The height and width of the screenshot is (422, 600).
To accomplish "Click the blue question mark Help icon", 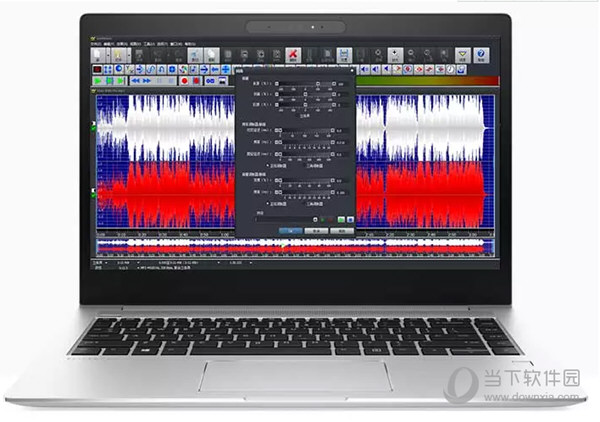I will (481, 55).
